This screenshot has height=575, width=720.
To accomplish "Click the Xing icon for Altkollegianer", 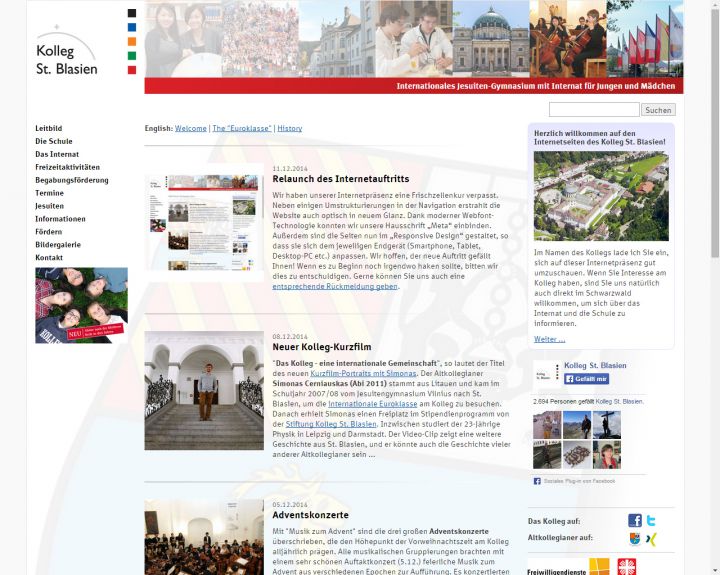I will pyautogui.click(x=651, y=539).
